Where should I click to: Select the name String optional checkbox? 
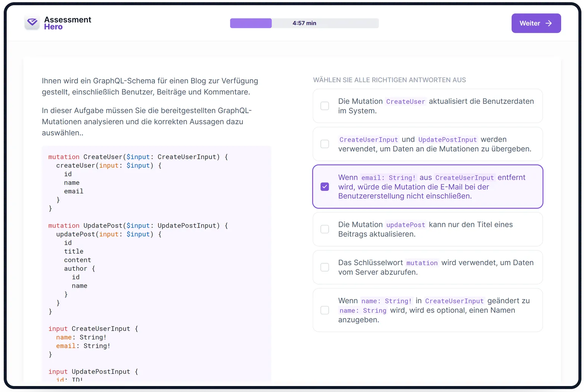[325, 310]
